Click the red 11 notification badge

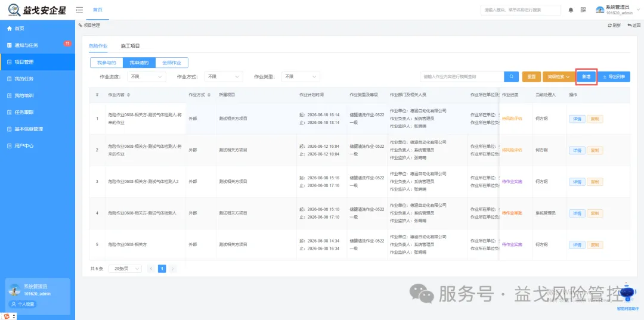pos(67,43)
